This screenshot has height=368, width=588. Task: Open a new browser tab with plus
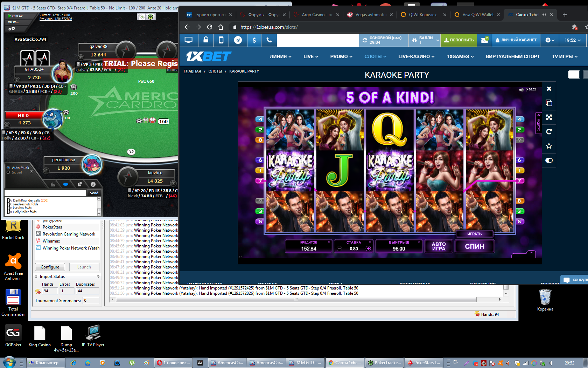click(x=565, y=15)
